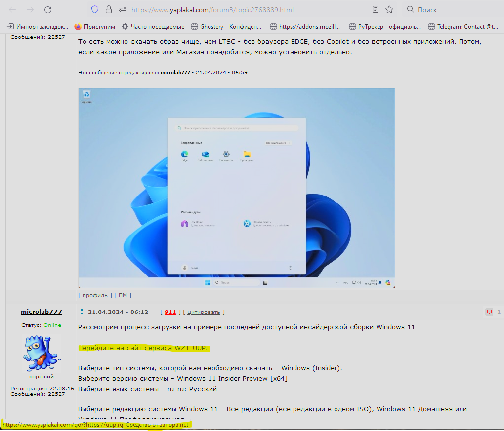The height and width of the screenshot is (431, 504).
Task: Open the Приступим Firefox bookmark
Action: [95, 27]
